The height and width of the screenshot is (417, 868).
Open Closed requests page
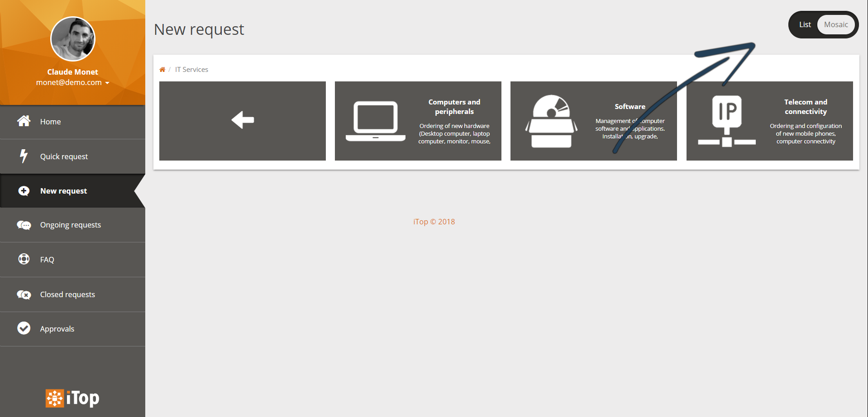click(x=72, y=294)
